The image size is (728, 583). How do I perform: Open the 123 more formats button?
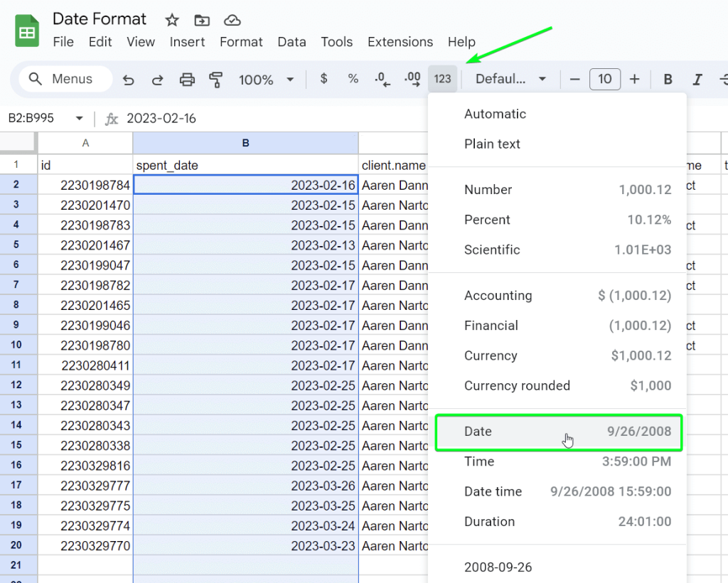point(442,79)
